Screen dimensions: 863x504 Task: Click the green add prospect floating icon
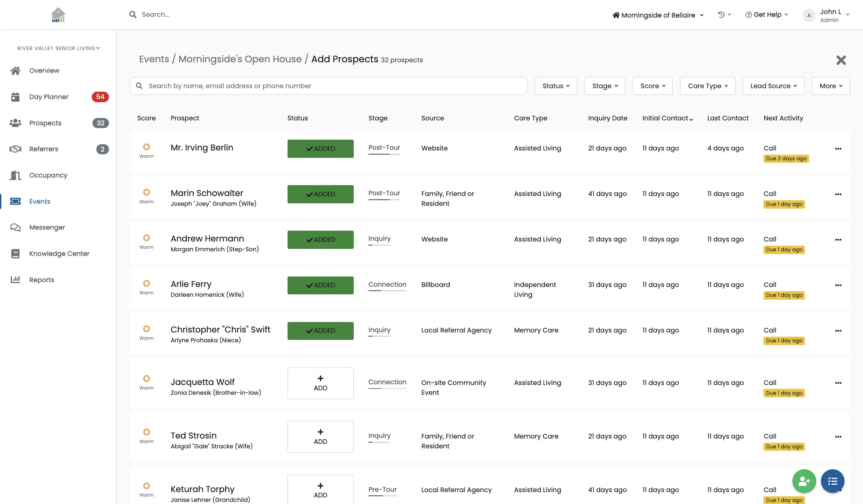coord(804,481)
